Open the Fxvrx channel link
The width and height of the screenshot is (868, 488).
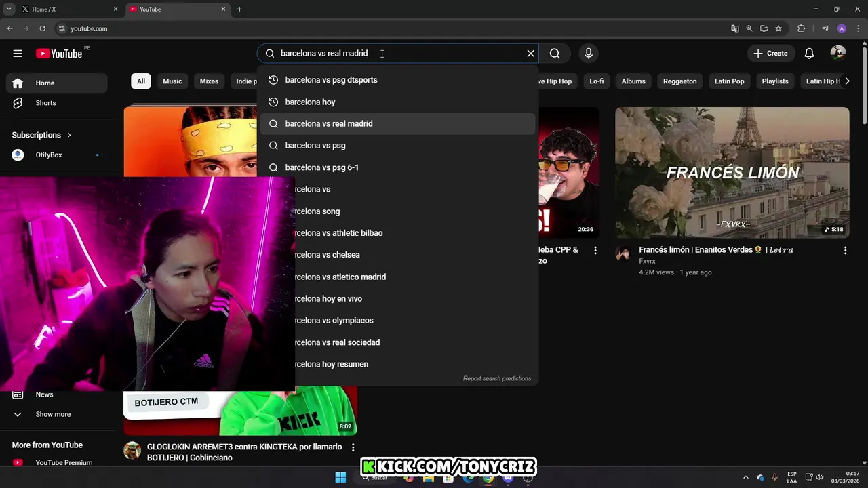pyautogui.click(x=647, y=261)
